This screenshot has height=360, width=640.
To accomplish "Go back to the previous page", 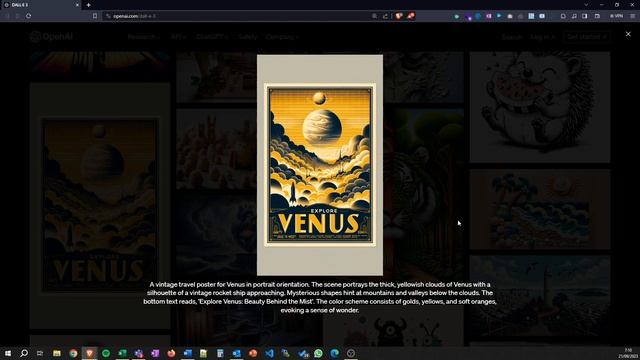I will (x=7, y=16).
